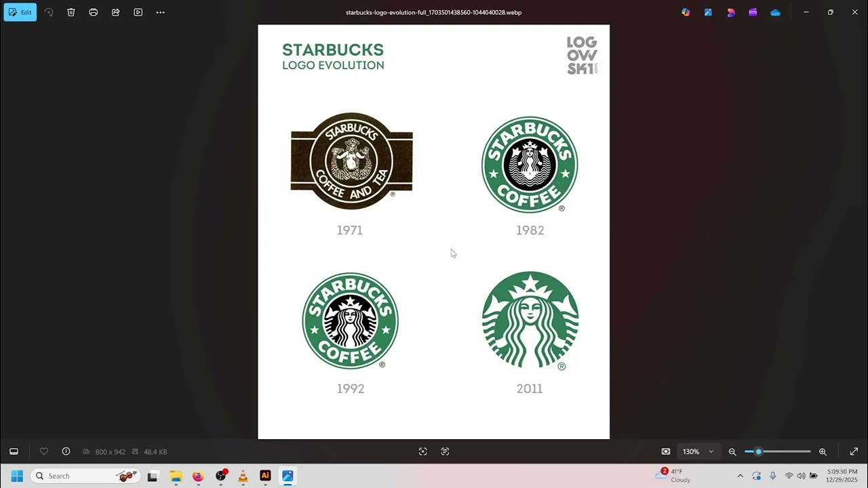Viewport: 868px width, 488px height.
Task: Click the Photos app taskbar icon
Action: [x=288, y=476]
